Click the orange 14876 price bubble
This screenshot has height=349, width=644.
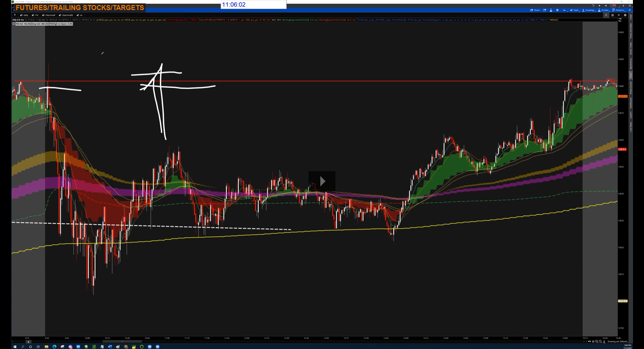(623, 96)
